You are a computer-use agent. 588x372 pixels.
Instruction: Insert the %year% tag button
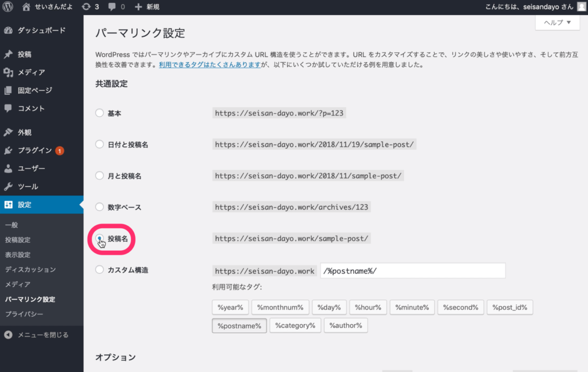230,308
